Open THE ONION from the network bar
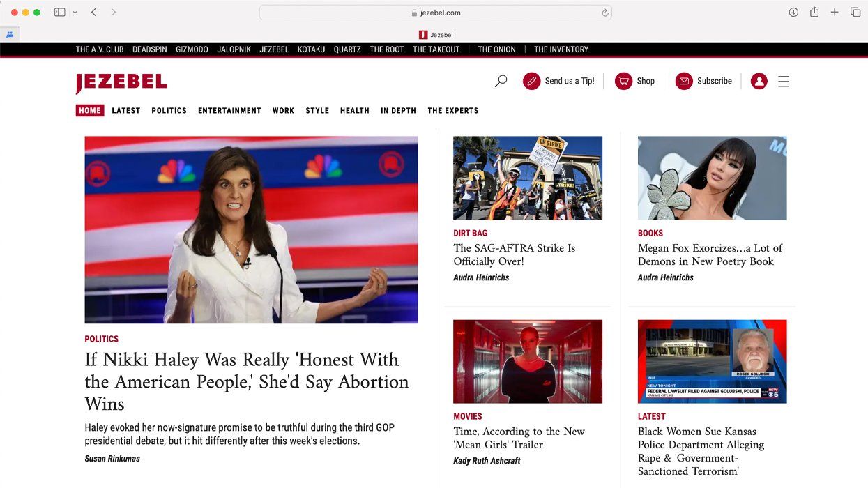This screenshot has height=488, width=868. [x=496, y=49]
